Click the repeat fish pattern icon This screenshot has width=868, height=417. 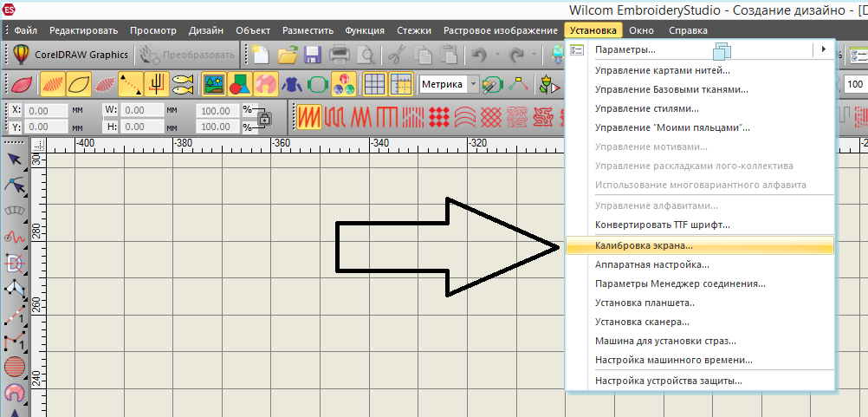pos(183,84)
